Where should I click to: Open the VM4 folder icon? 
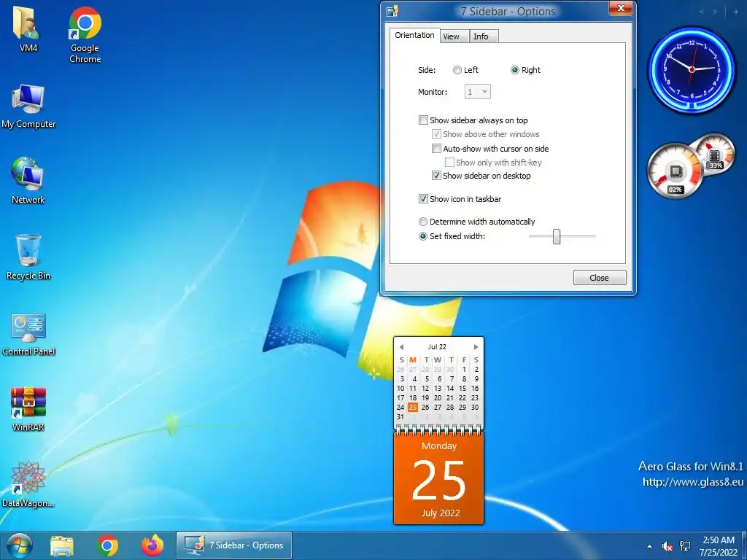[x=28, y=28]
